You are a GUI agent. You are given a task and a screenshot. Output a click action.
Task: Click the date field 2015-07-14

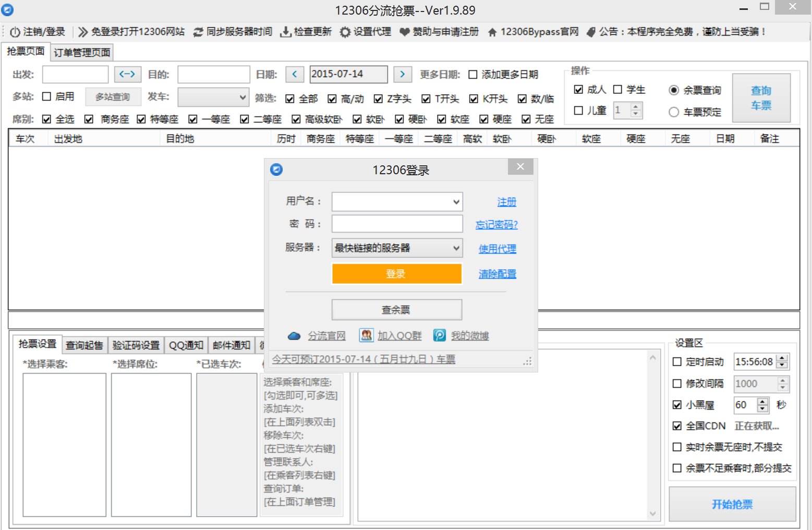(x=348, y=74)
